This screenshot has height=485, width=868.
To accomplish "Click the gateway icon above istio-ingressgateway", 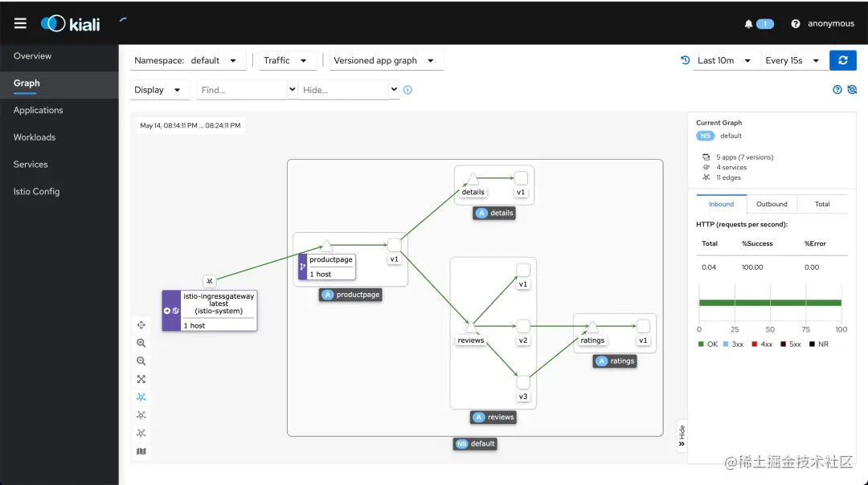I will coord(209,281).
